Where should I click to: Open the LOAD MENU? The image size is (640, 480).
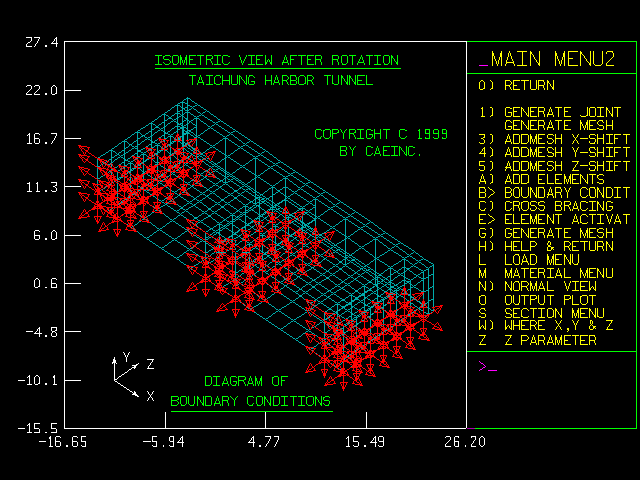pyautogui.click(x=540, y=260)
